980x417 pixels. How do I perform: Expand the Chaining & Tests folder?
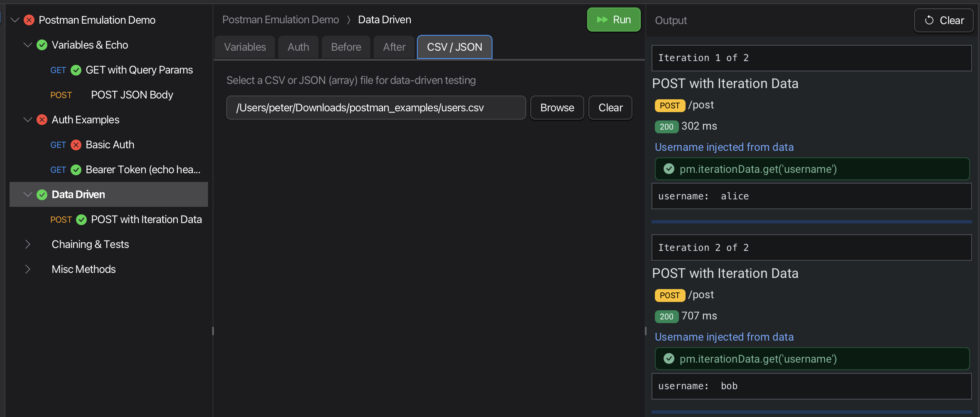coord(27,244)
